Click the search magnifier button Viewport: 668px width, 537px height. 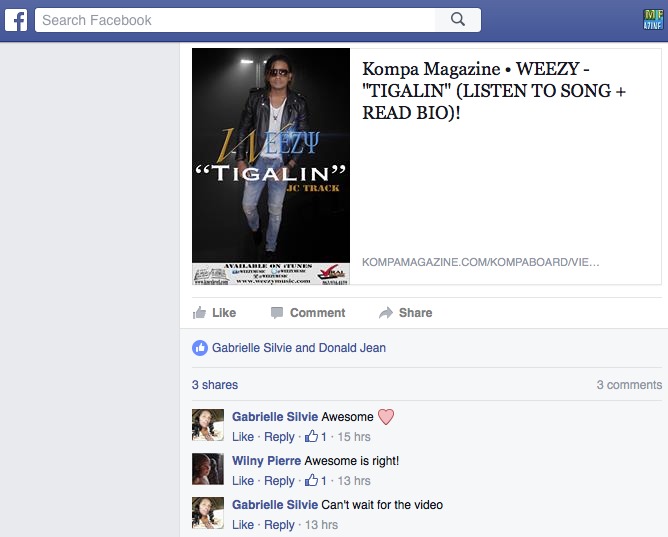point(458,20)
